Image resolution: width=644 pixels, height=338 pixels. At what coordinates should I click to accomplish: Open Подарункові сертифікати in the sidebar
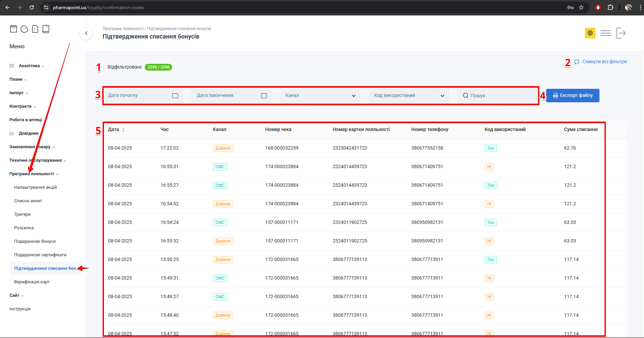[x=40, y=255]
